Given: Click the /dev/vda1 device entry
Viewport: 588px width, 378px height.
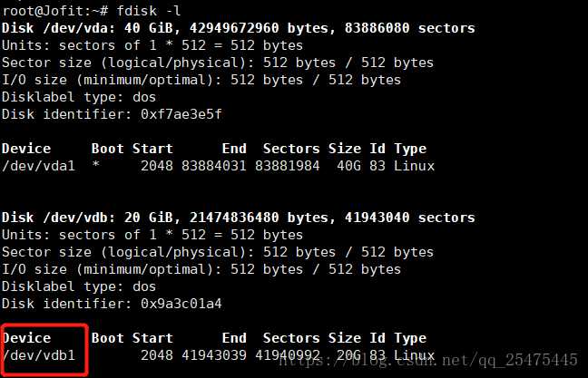Looking at the screenshot, I should [x=39, y=166].
